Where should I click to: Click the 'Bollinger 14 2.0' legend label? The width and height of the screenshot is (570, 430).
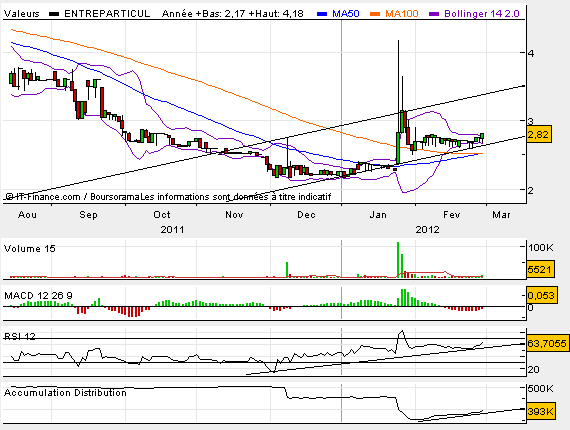pos(482,14)
